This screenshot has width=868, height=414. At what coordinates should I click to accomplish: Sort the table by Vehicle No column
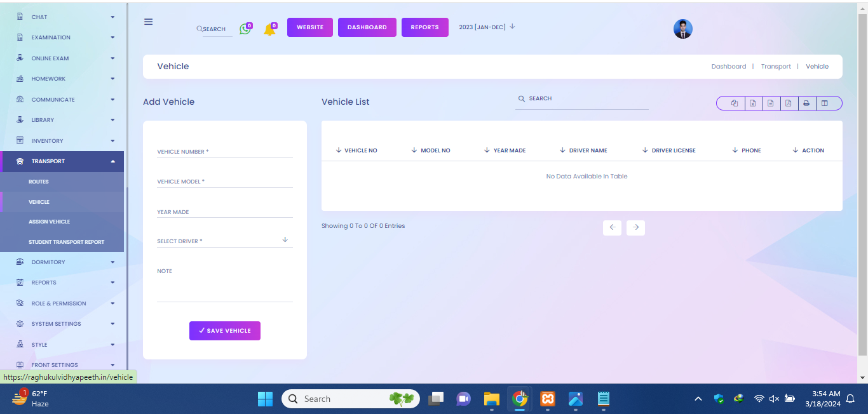pyautogui.click(x=360, y=150)
